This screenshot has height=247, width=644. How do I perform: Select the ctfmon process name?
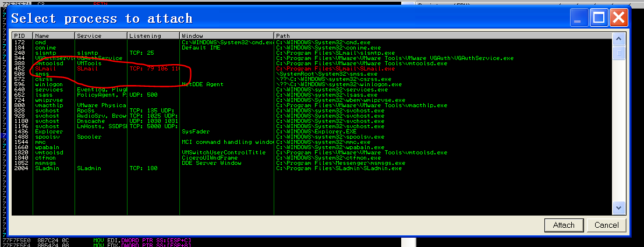pyautogui.click(x=45, y=158)
